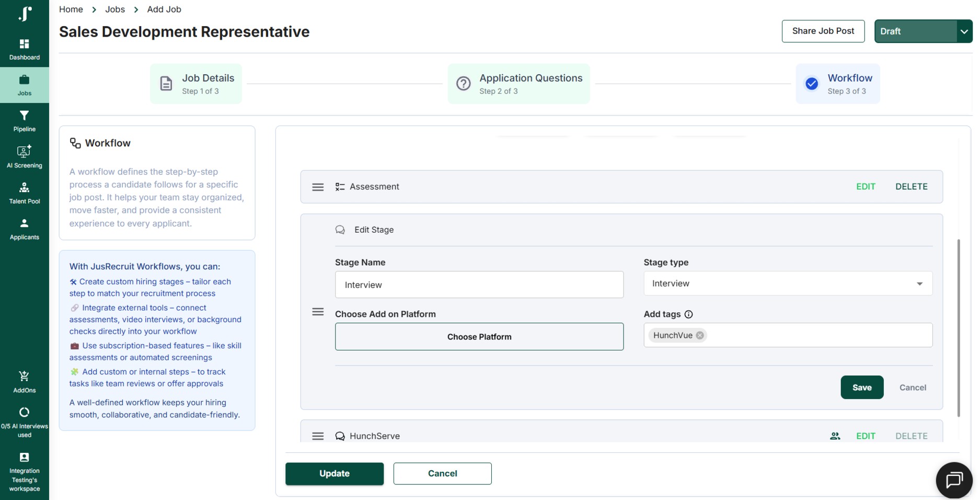Go to Job Details step 1
Image resolution: width=980 pixels, height=500 pixels.
(196, 84)
